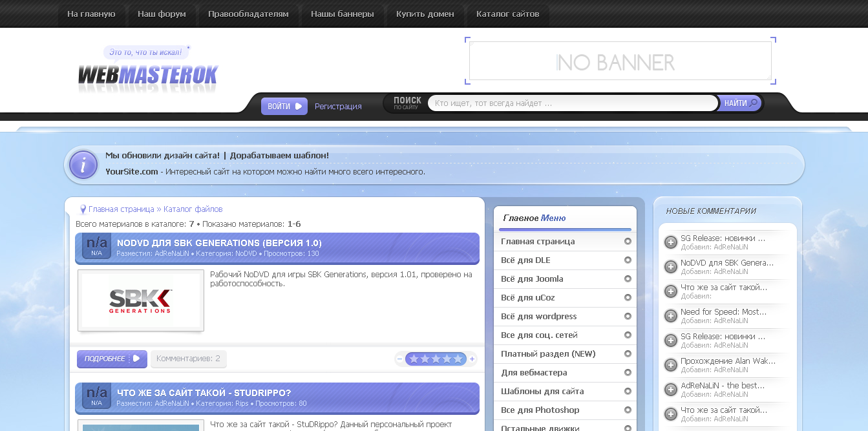The image size is (868, 431).
Task: Click the plus icon next to 'Прохождение Alan Wak...'
Action: [x=670, y=365]
